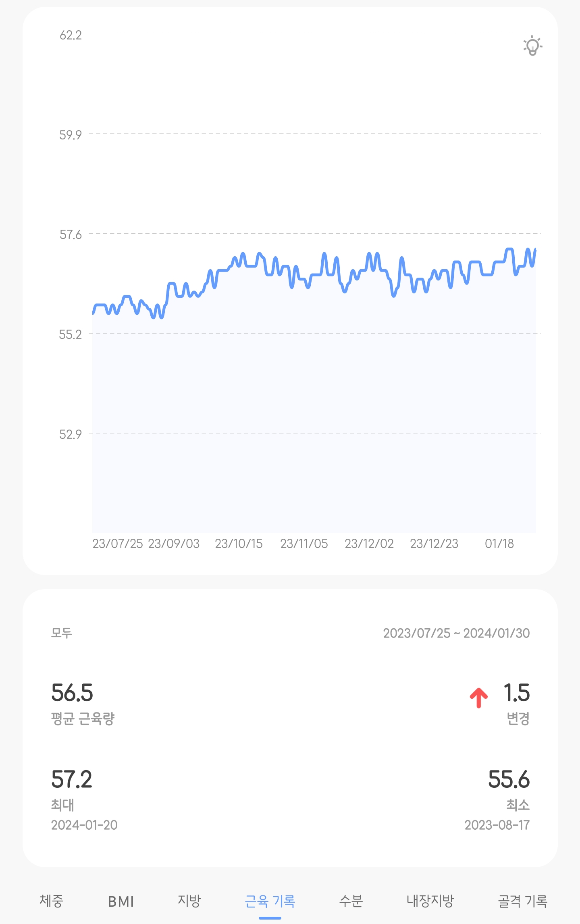The height and width of the screenshot is (924, 580).
Task: Tap the 55.6 minimum value
Action: [509, 779]
